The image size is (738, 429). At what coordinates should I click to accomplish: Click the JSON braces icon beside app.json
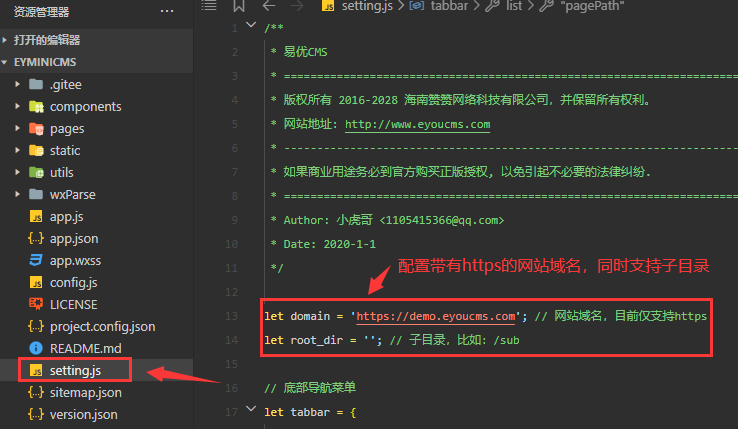coord(36,238)
